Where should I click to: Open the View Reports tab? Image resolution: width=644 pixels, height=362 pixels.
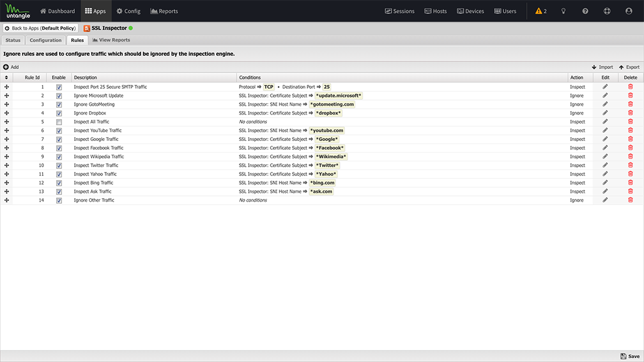(111, 40)
